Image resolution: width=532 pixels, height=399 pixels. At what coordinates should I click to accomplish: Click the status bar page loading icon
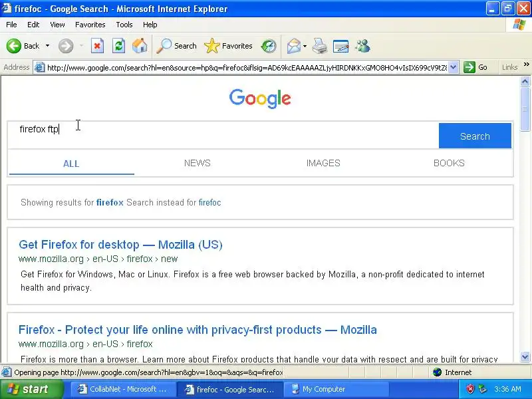pos(6,372)
